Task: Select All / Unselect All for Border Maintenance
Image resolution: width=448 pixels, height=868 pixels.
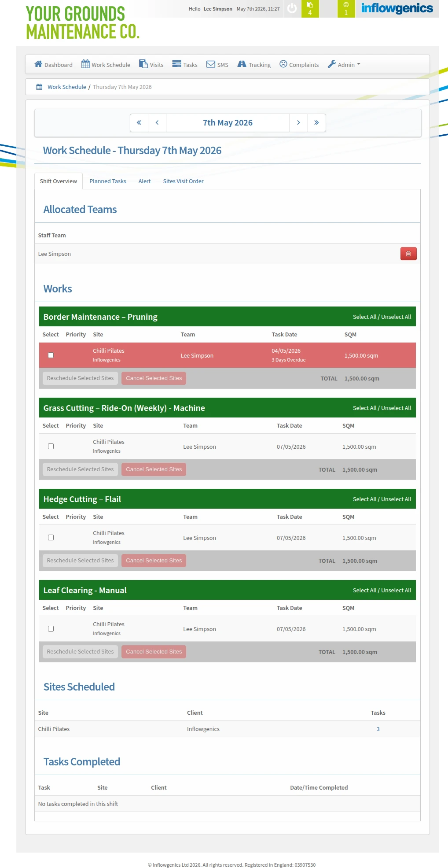Action: click(382, 317)
